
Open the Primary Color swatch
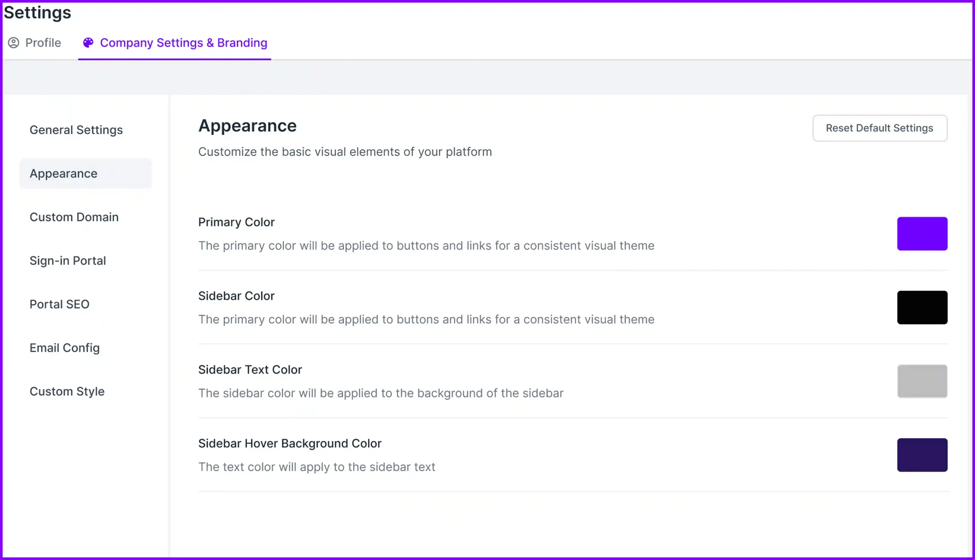(922, 234)
